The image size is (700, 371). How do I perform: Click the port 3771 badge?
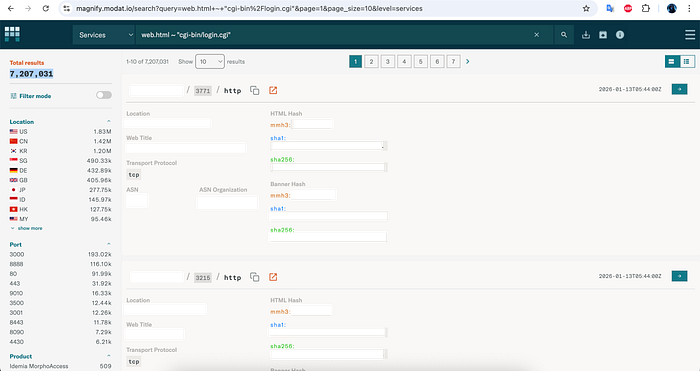pyautogui.click(x=203, y=91)
